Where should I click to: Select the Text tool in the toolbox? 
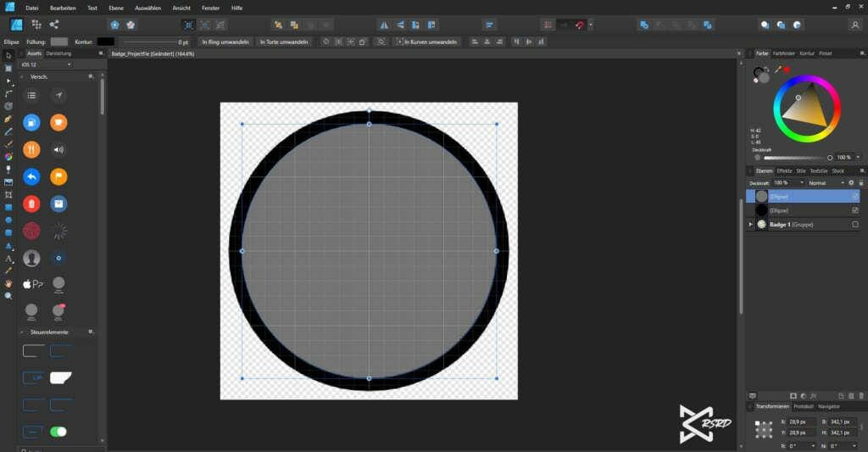pyautogui.click(x=8, y=258)
